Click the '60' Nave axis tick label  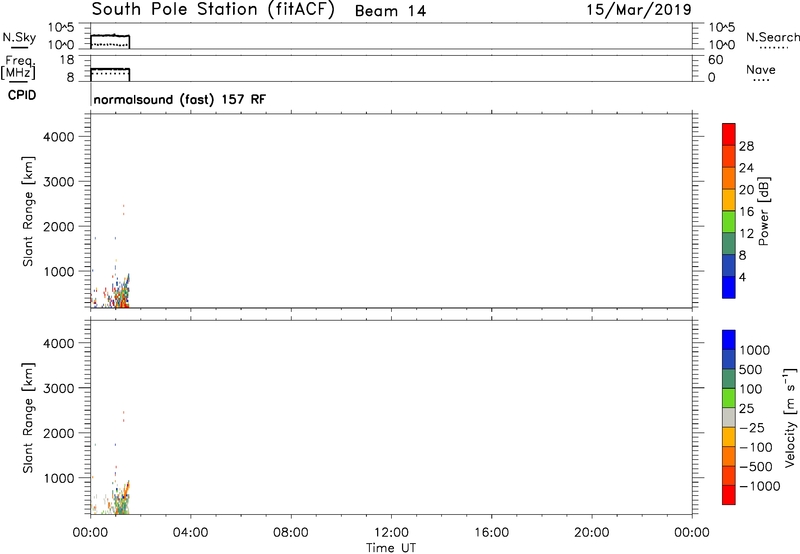coord(715,60)
